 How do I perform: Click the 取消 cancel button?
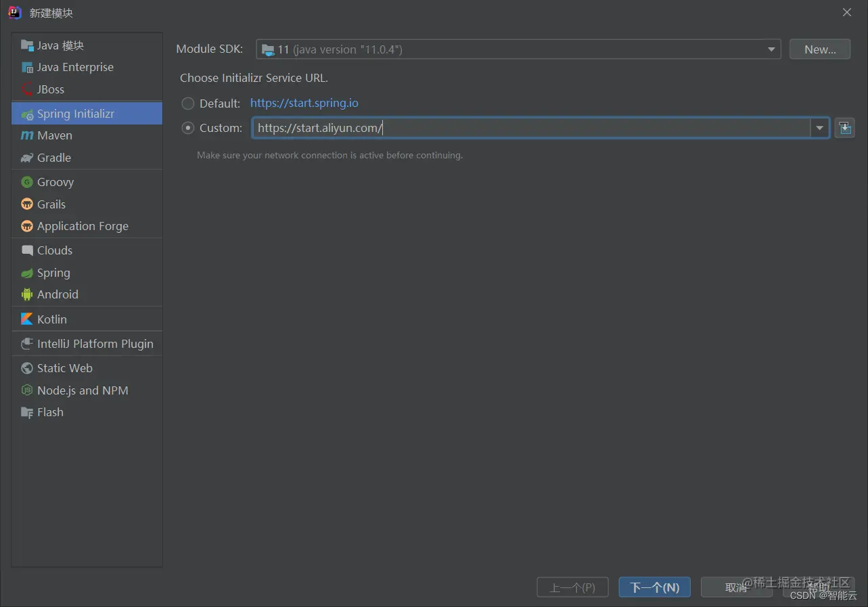click(x=736, y=587)
